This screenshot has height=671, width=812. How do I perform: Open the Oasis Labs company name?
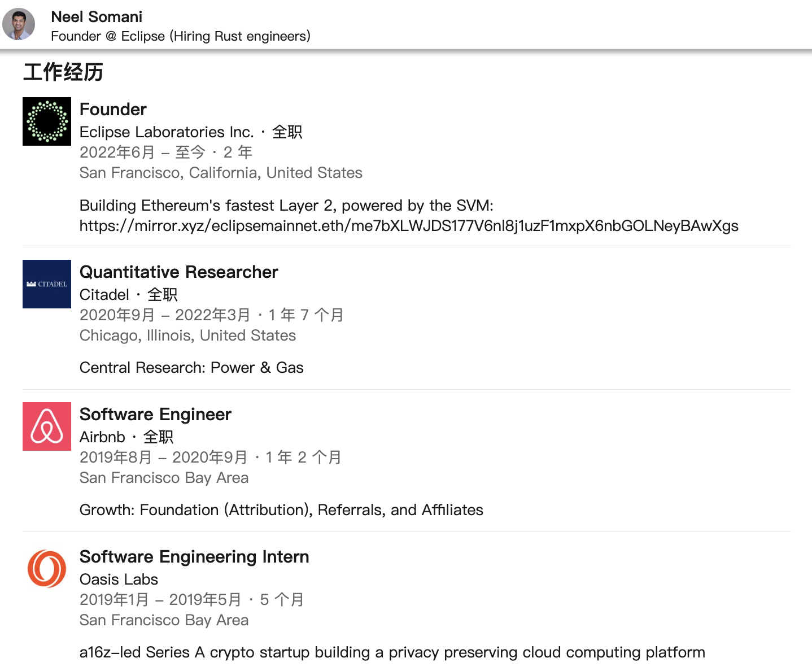tap(119, 579)
